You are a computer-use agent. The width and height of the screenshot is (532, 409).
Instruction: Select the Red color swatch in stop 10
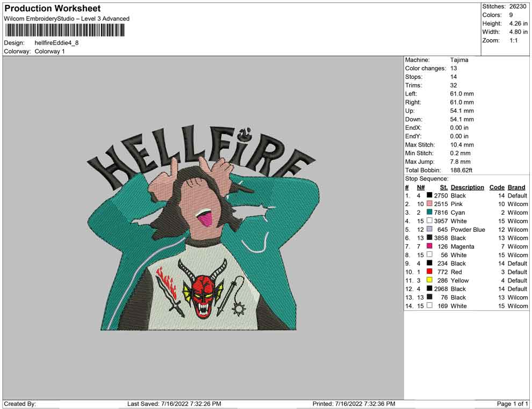429,272
